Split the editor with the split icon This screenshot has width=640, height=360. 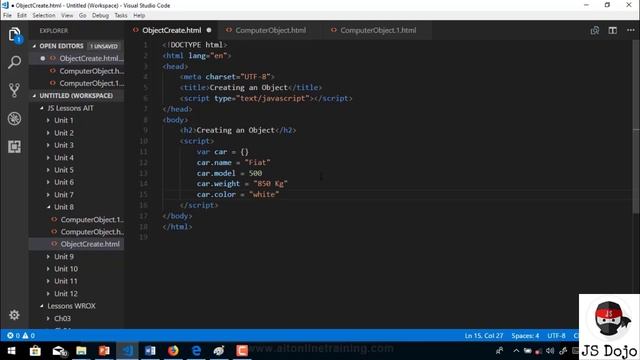pos(613,31)
